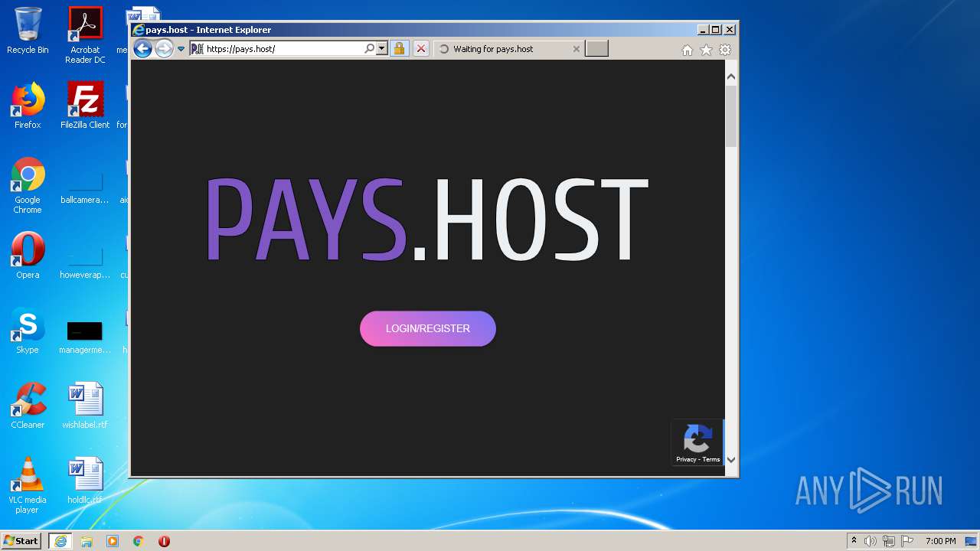
Task: Open Acrobat Reader DC desktop icon
Action: point(85,35)
